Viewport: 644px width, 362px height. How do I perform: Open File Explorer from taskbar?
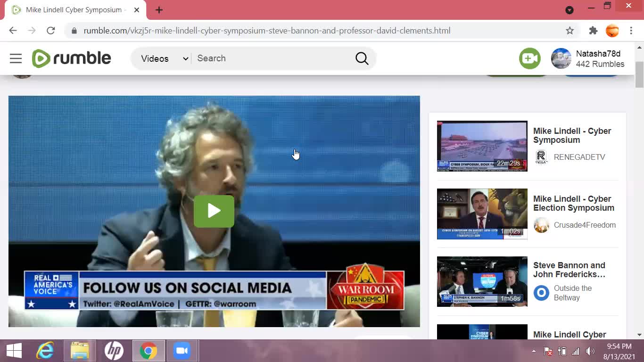pos(80,351)
